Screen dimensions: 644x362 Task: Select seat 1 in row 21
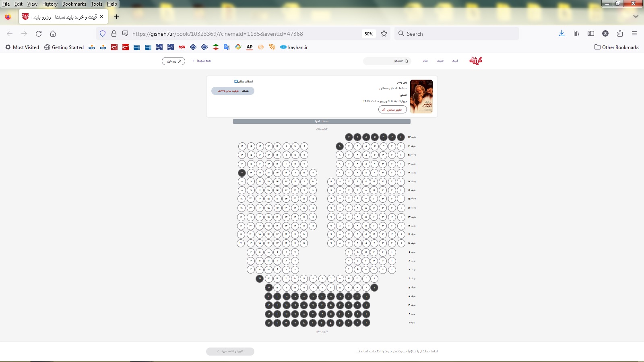pyautogui.click(x=401, y=146)
